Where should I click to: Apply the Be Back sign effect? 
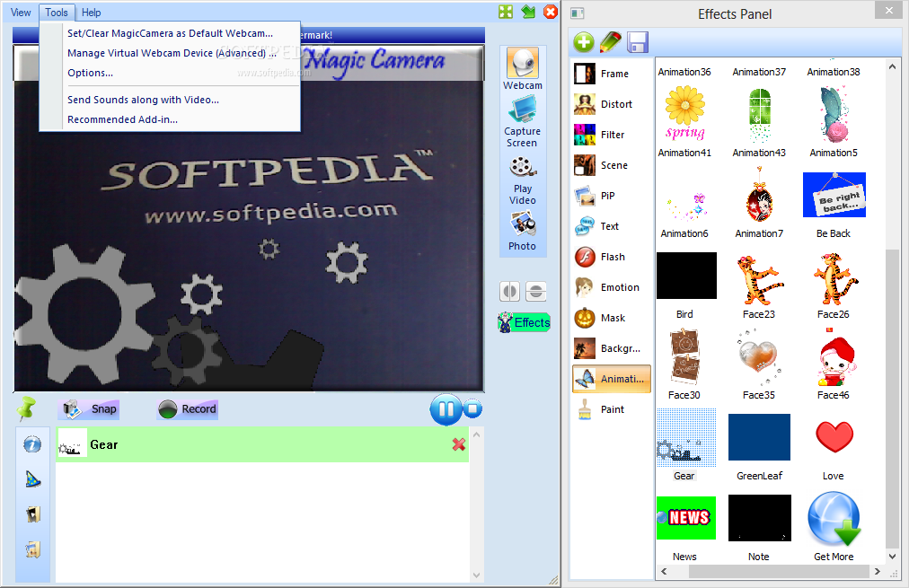(x=834, y=195)
